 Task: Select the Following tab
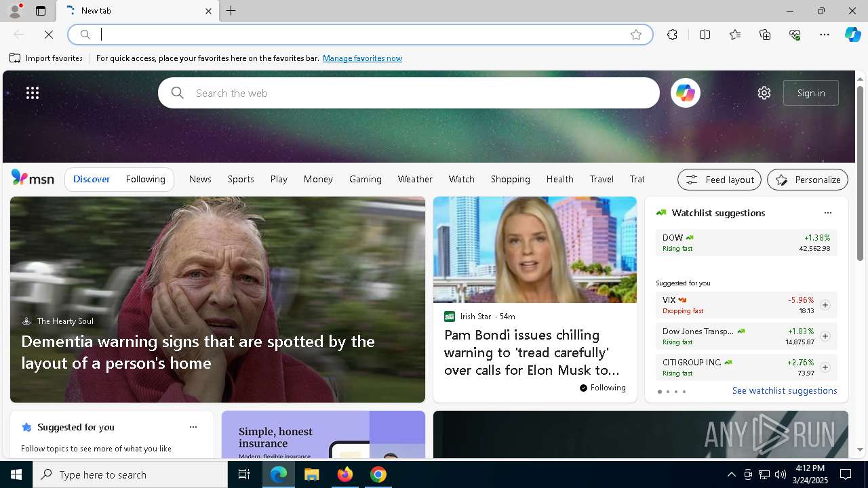click(x=146, y=179)
